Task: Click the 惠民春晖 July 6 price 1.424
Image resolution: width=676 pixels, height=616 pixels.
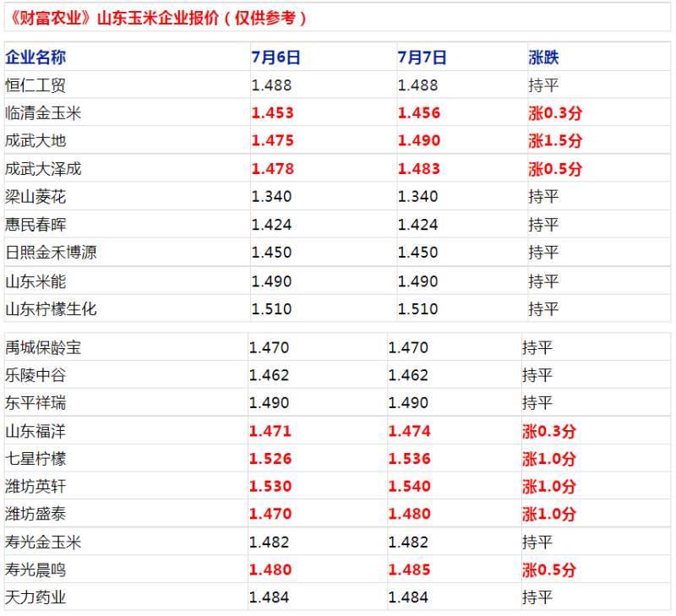Action: (271, 225)
